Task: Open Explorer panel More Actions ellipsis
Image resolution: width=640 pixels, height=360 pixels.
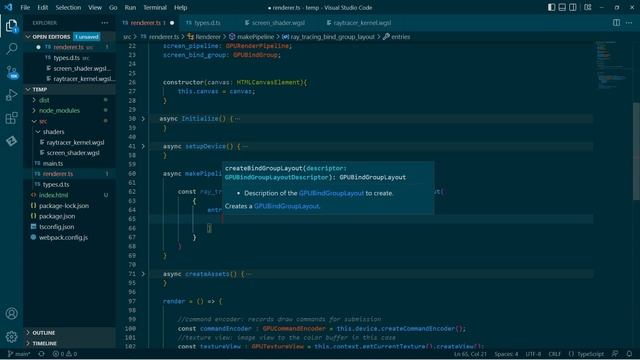Action: point(105,23)
